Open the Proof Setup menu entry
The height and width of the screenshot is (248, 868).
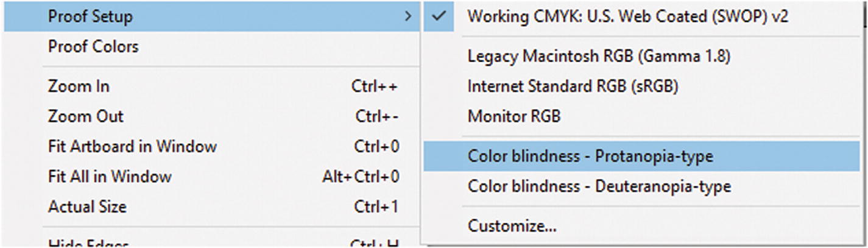point(90,17)
